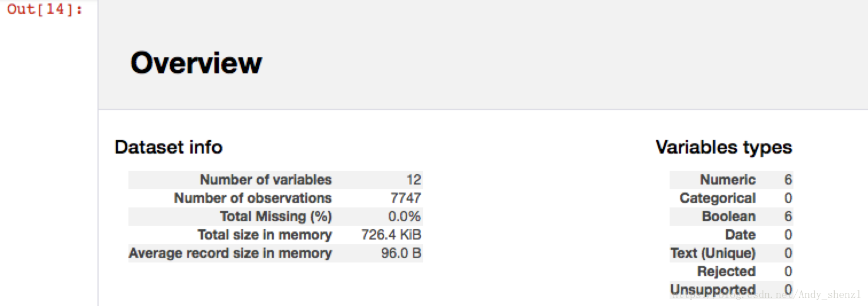Click the observations value 7747
The image size is (868, 306).
[x=405, y=198]
